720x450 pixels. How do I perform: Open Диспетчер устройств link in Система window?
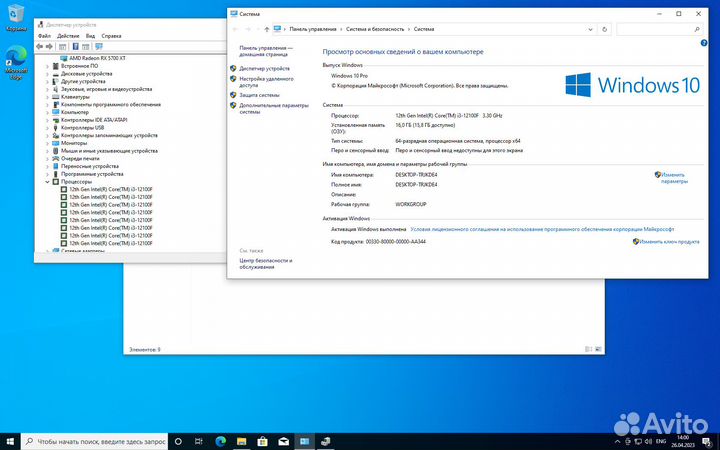[x=264, y=68]
